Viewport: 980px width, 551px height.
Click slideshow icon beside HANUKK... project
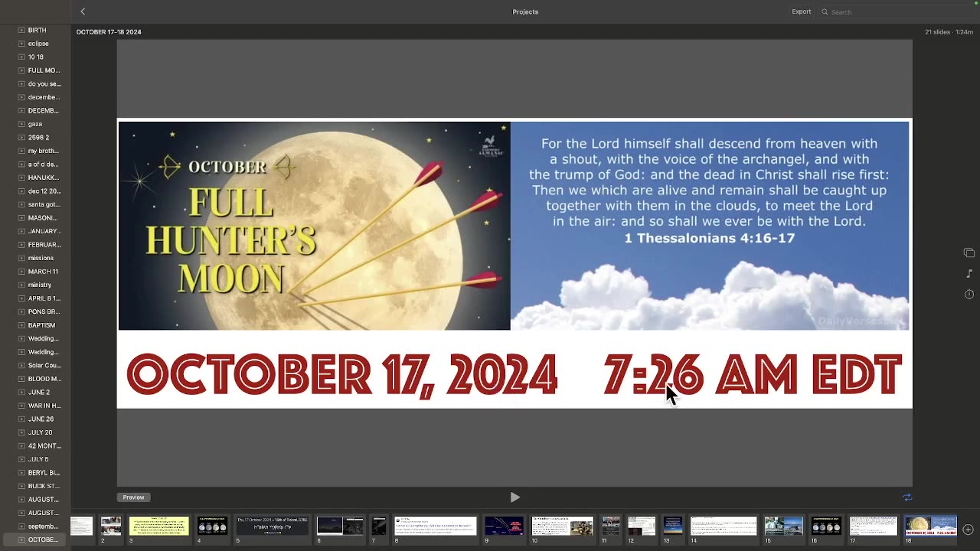(21, 178)
